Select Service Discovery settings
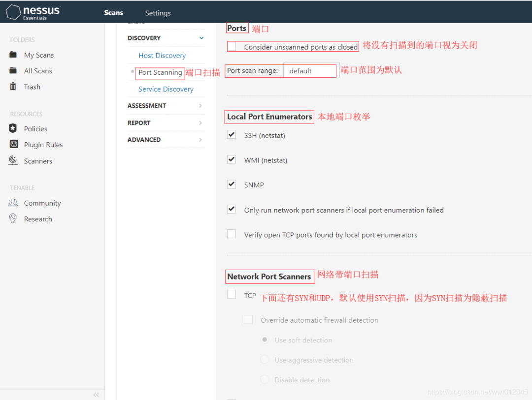 166,89
